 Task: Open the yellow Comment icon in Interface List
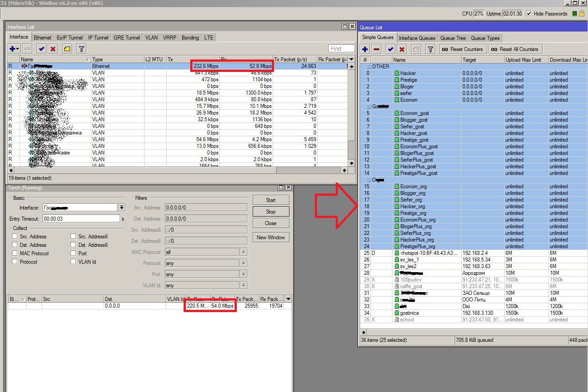[67, 49]
